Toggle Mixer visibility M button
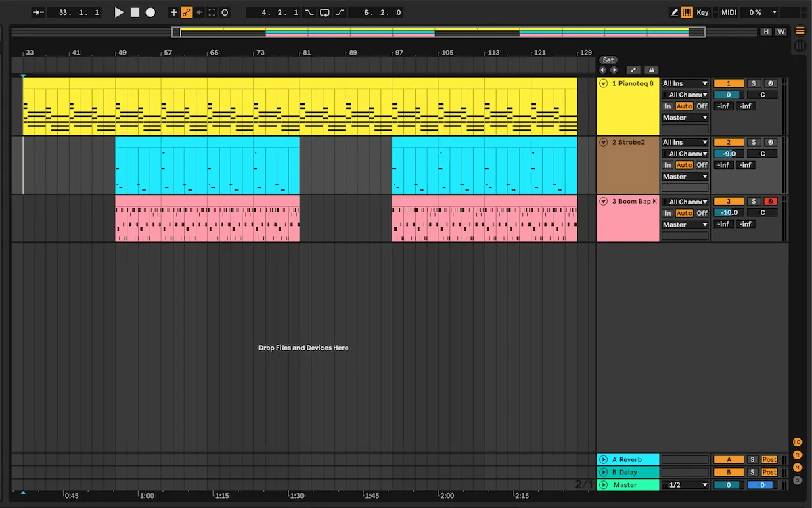 [x=798, y=467]
